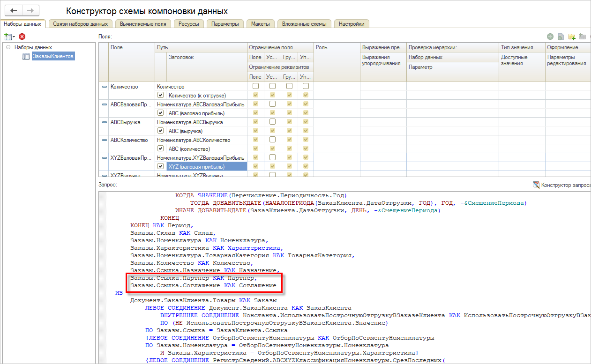591x364 pixels.
Task: Open the Связи наборов данных tab
Action: tap(80, 24)
